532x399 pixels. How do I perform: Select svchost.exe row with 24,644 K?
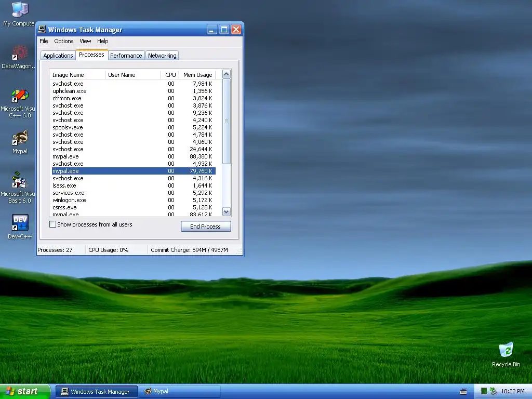[134, 149]
